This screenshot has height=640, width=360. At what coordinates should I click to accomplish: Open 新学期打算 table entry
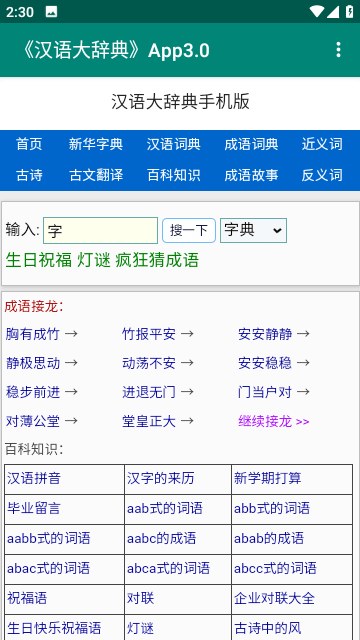(268, 478)
